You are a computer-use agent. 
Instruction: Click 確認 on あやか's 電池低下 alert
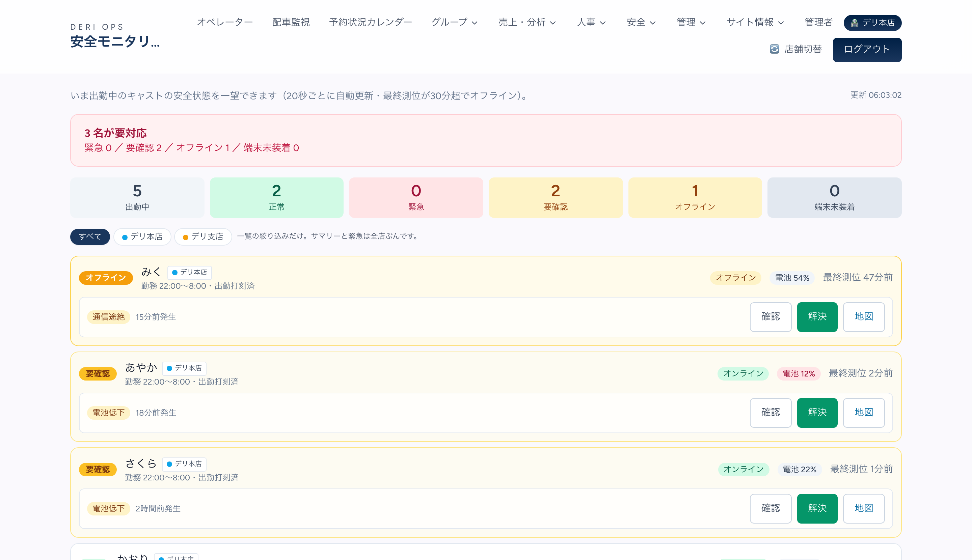click(771, 413)
